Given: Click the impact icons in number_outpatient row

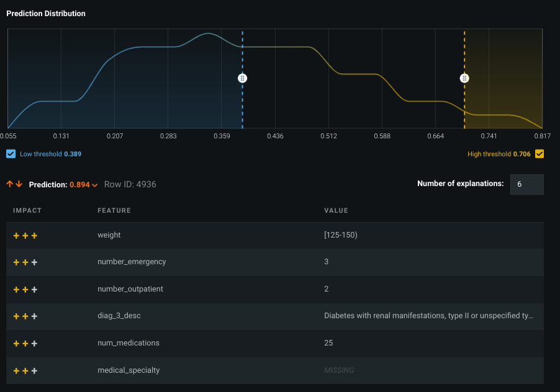Looking at the screenshot, I should [x=25, y=290].
